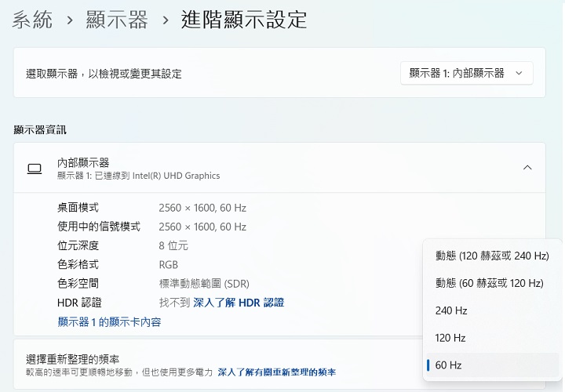Screen dimensions: 565x392
Task: Open 深入了解 HDR 認證 link
Action: click(239, 303)
